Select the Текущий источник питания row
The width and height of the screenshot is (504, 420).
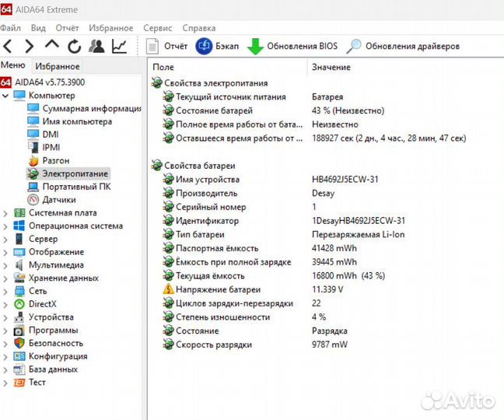coord(254,97)
